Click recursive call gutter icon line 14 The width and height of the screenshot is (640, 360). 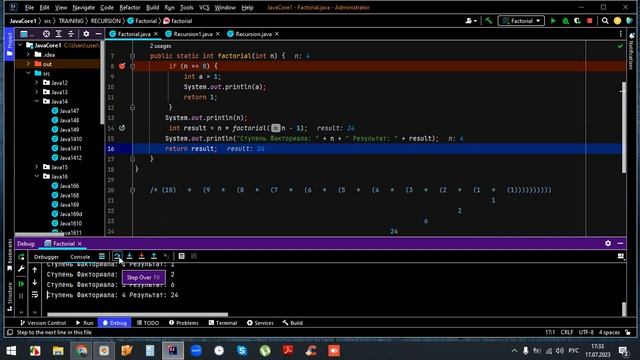[122, 128]
